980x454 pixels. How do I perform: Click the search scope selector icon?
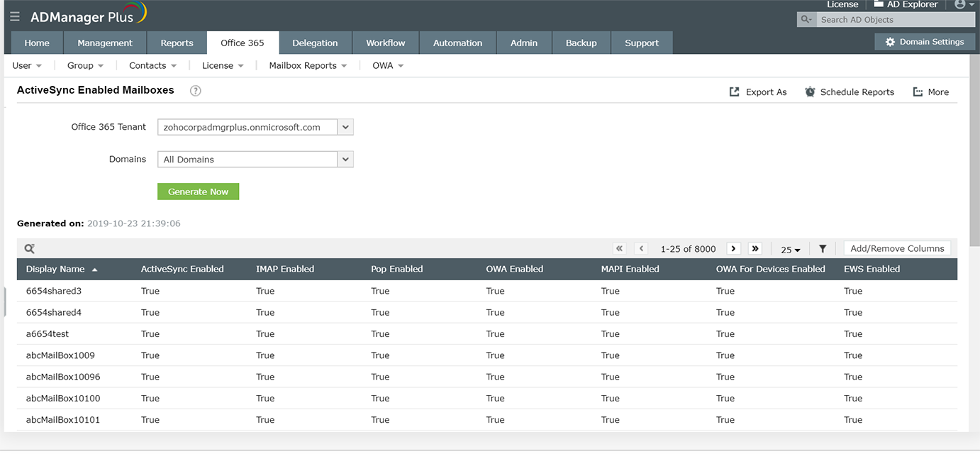806,19
